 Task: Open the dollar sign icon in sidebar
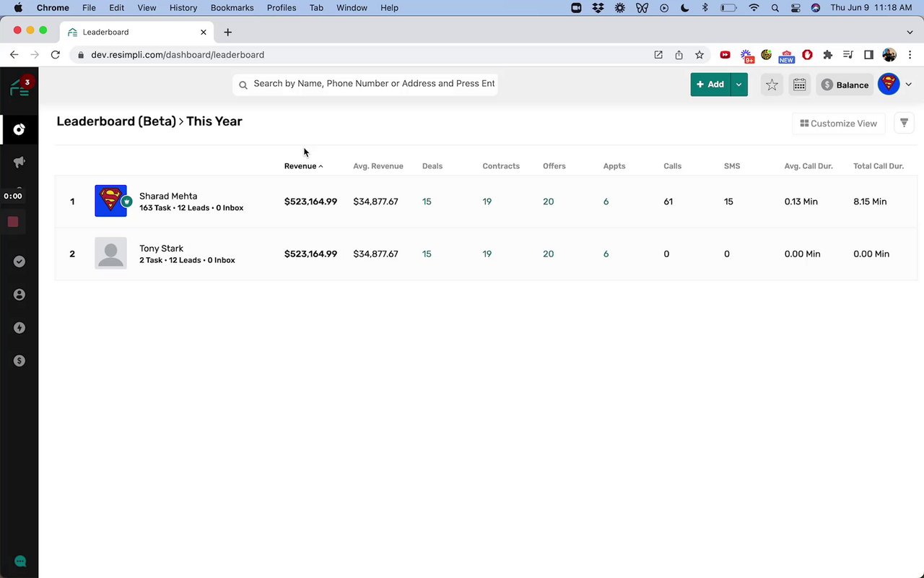coord(19,361)
